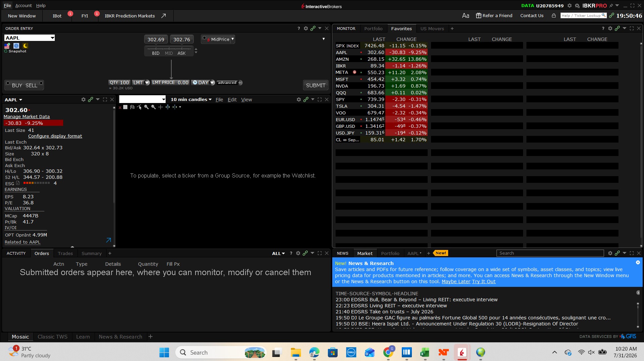Viewport: 644px width, 361px height.
Task: Enable the MidPrice radio option
Action: [x=204, y=38]
